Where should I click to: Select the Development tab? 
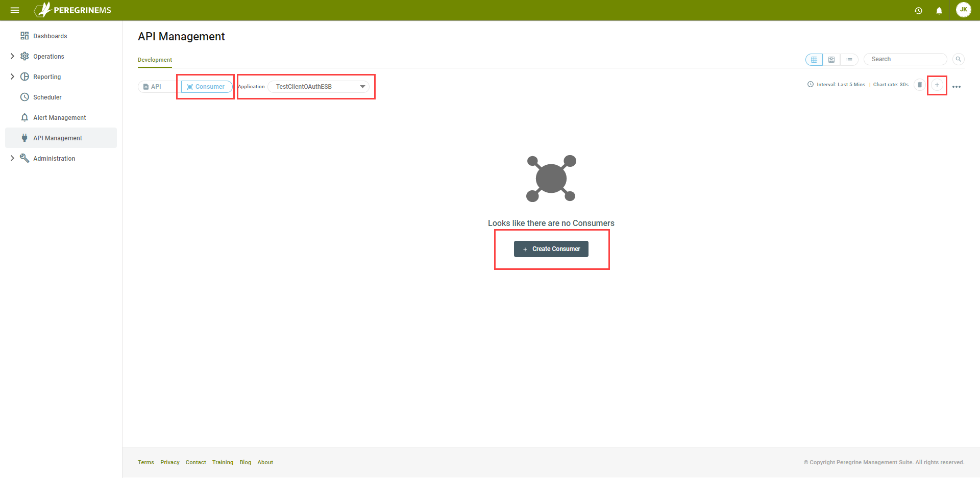click(x=155, y=60)
